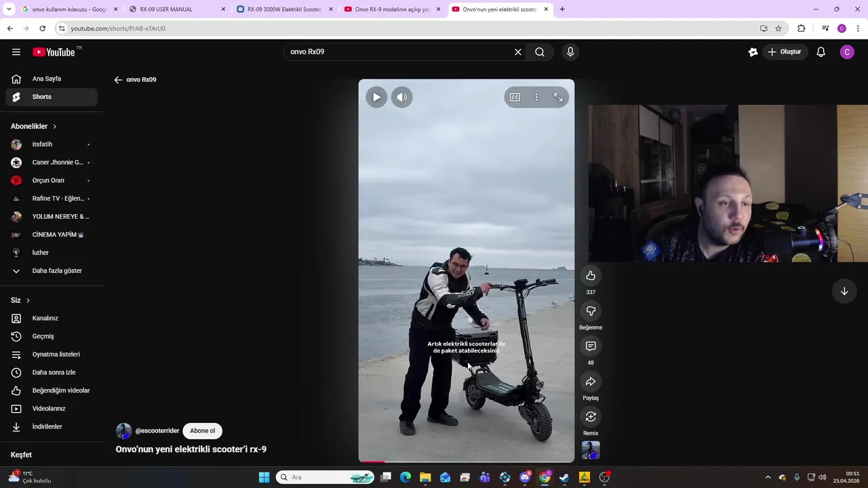Expand Daha fazla göster subscriptions
Viewport: 868px width, 488px height.
(52, 271)
